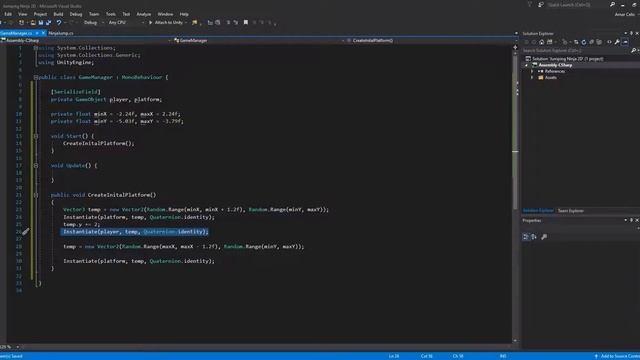Screen dimensions: 640x360
Task: Click the Quick Launch magnifier icon
Action: coord(612,4)
